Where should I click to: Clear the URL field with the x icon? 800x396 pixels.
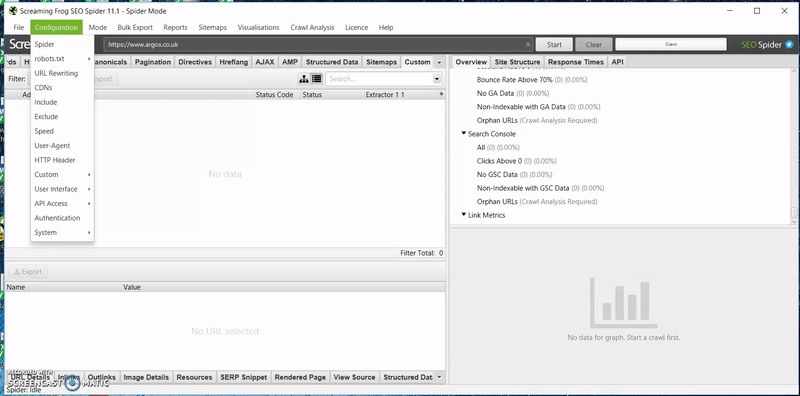528,44
